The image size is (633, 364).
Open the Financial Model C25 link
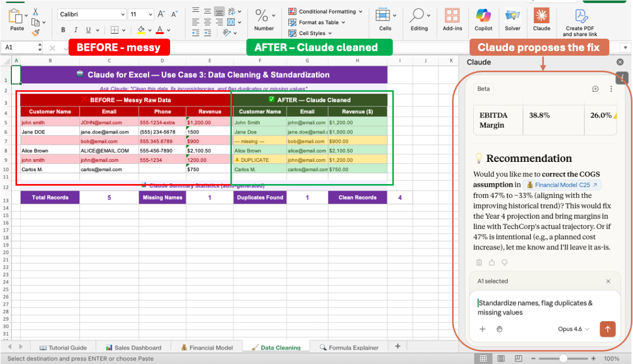(562, 185)
